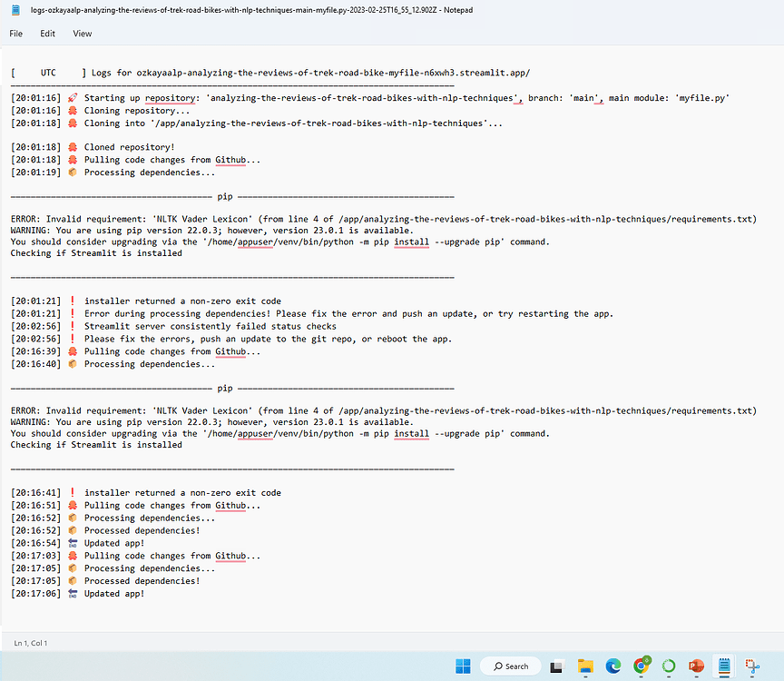
Task: Click the first 'ERROR: Invalid requirement' text
Action: 79,219
